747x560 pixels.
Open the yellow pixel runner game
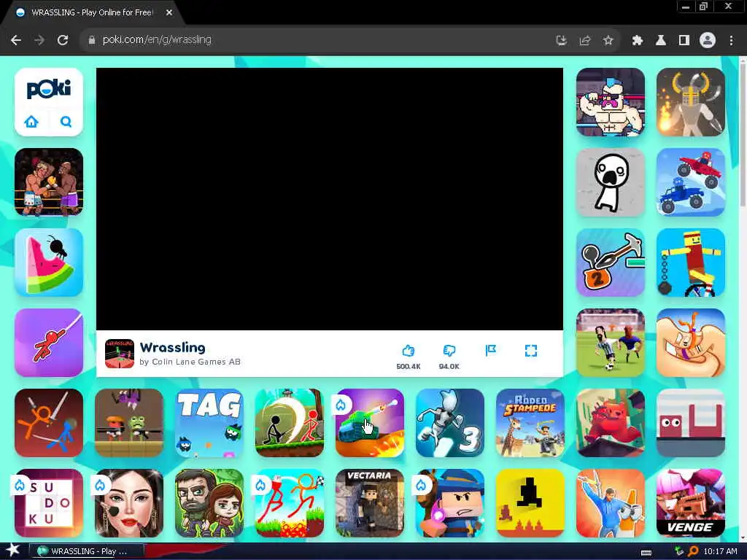(x=530, y=503)
